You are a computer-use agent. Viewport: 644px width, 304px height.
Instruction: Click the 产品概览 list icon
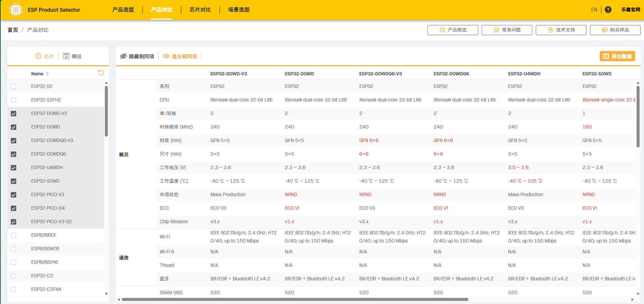(x=442, y=30)
